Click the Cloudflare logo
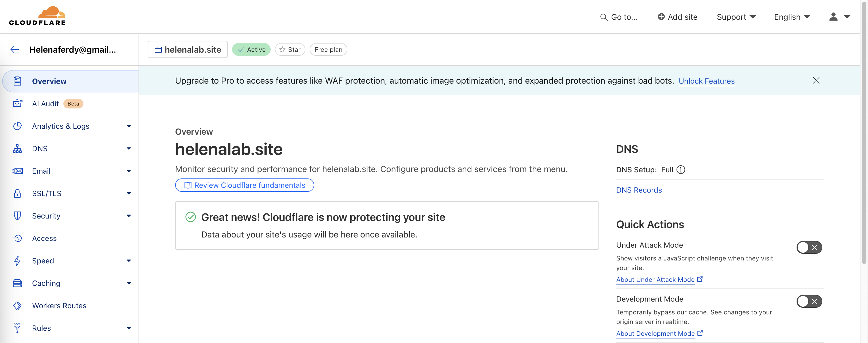The width and height of the screenshot is (868, 343). [37, 16]
